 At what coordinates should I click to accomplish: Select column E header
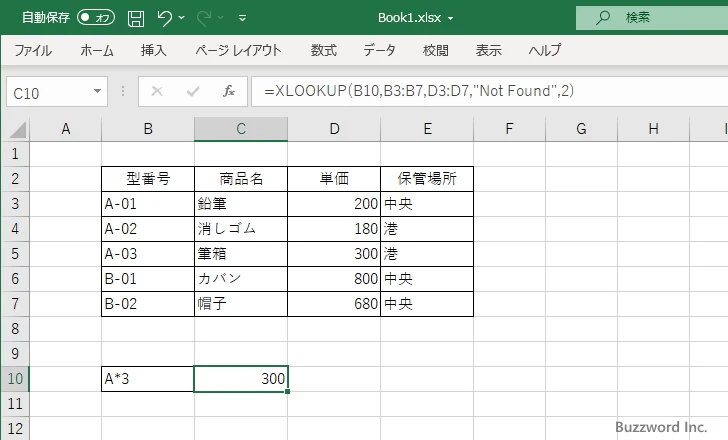[x=427, y=129]
